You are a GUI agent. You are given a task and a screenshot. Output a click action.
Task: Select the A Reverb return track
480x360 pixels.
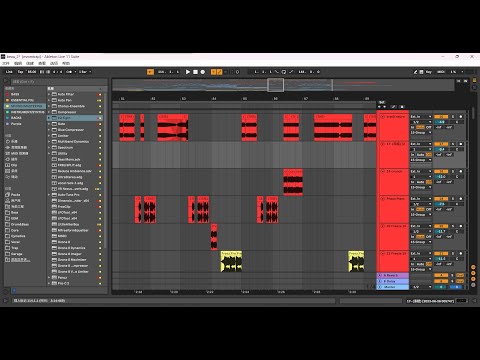tap(393, 275)
